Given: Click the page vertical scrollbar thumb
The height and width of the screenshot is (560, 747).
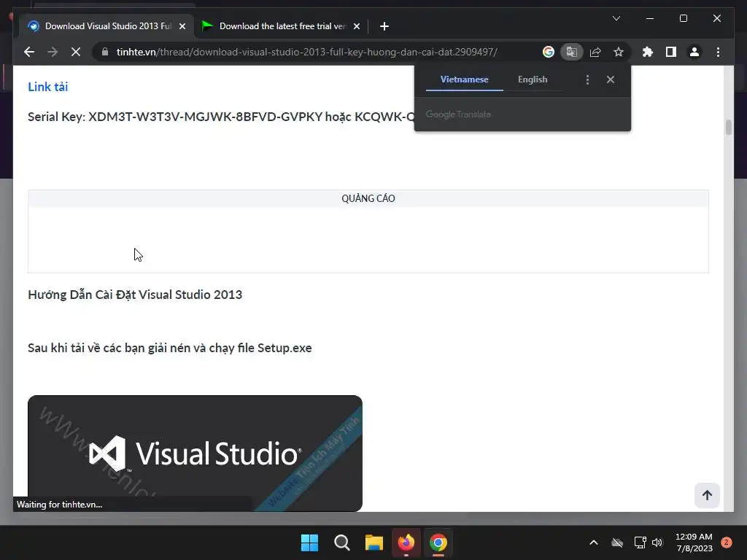Looking at the screenshot, I should point(729,127).
